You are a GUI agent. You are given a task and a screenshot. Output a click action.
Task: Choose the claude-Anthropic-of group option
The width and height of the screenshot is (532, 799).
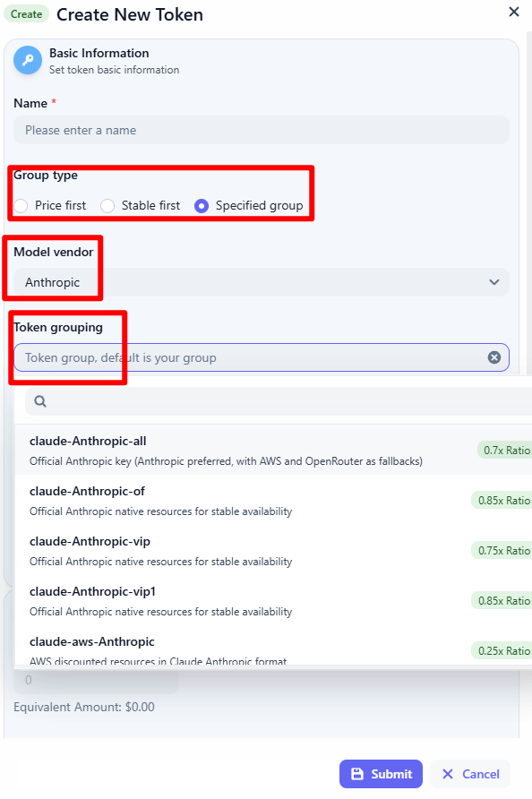click(273, 501)
